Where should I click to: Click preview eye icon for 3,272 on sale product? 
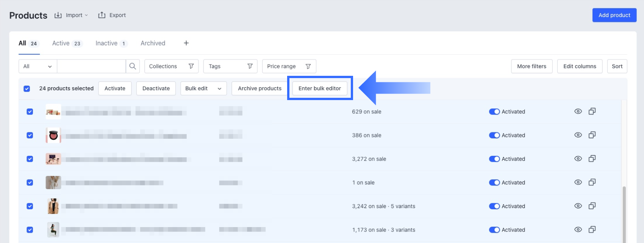pos(578,159)
